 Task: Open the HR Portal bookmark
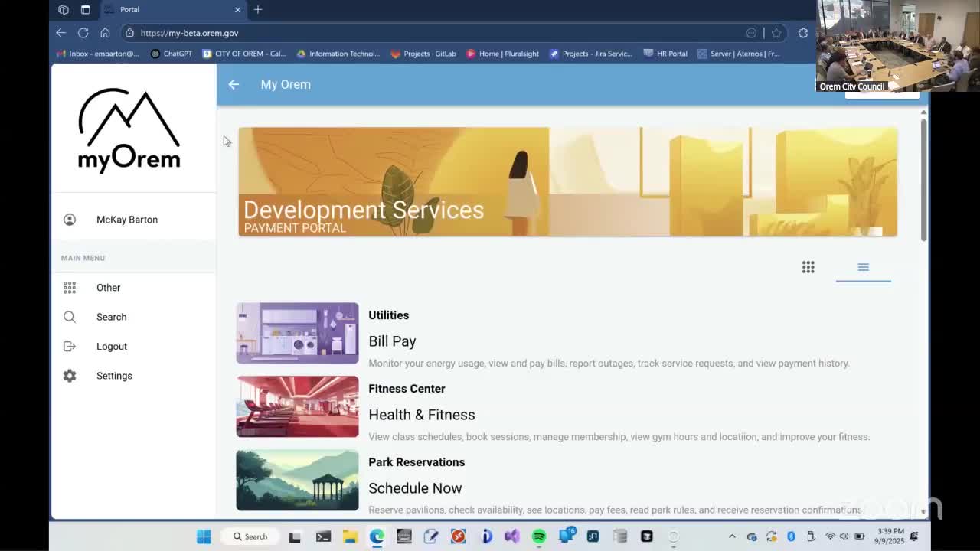click(x=665, y=54)
